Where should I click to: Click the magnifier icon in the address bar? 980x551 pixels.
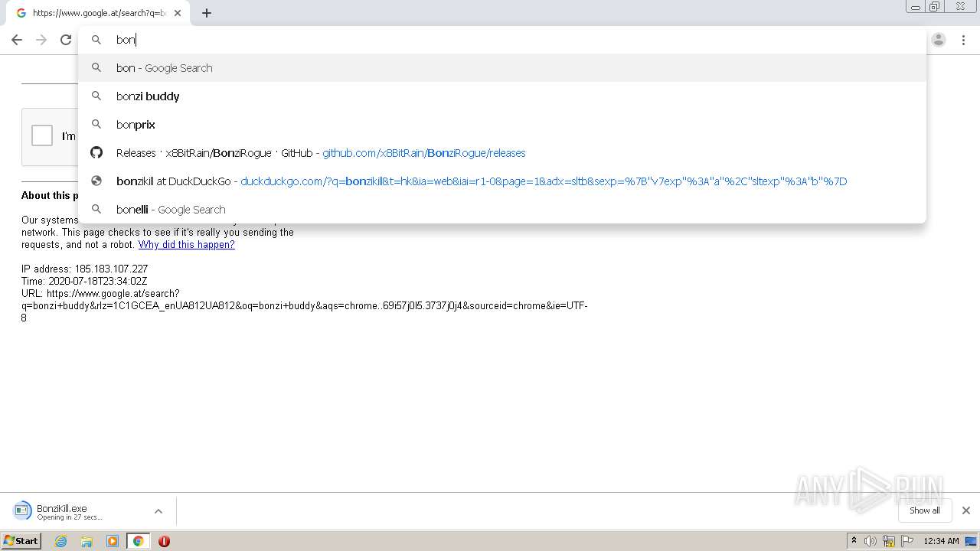coord(96,40)
